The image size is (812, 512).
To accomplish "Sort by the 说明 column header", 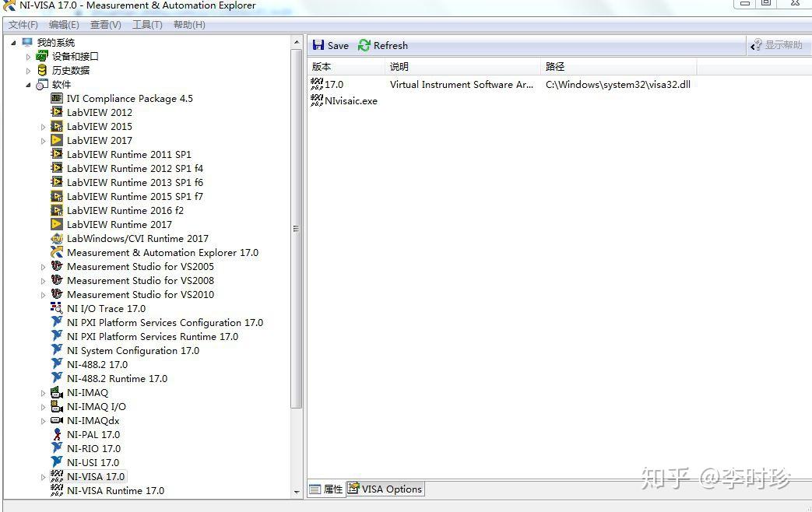I will [463, 66].
